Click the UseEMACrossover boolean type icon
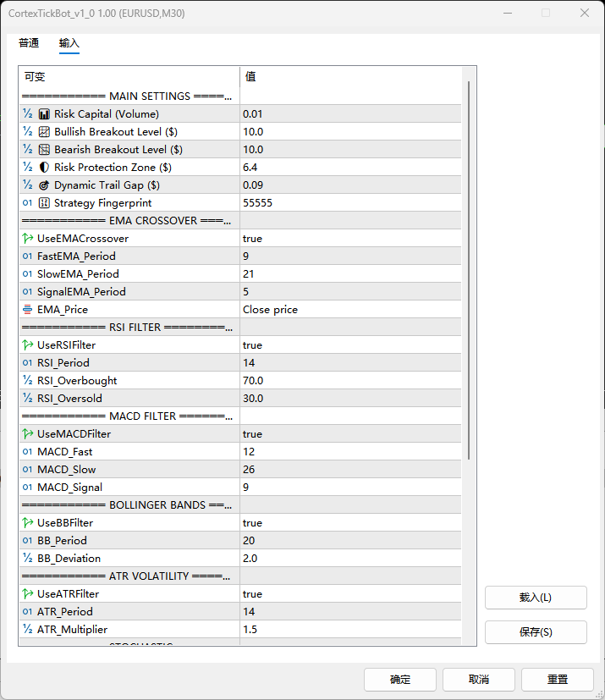This screenshot has height=700, width=605. [27, 239]
